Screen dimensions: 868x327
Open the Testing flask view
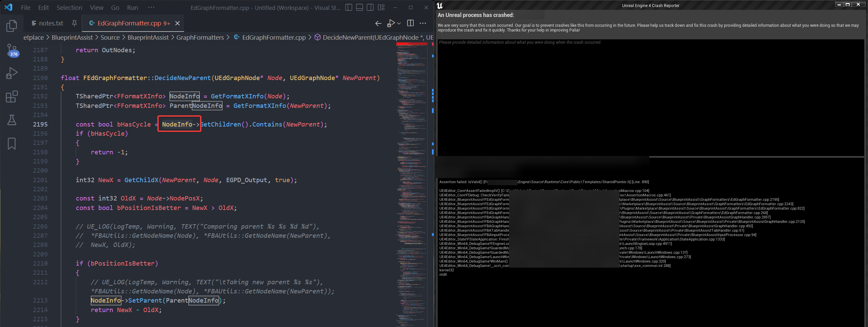coord(12,120)
